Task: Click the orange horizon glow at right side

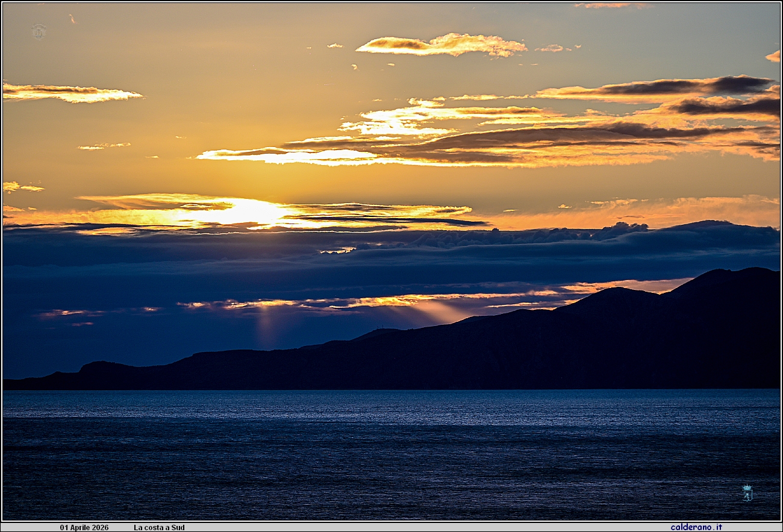Action: (x=693, y=211)
